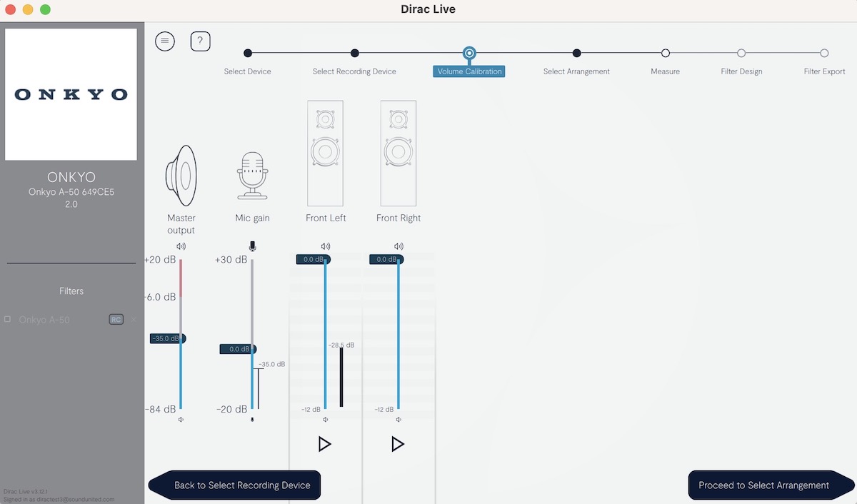Click the help question mark icon
Viewport: 857px width, 504px height.
click(x=200, y=41)
